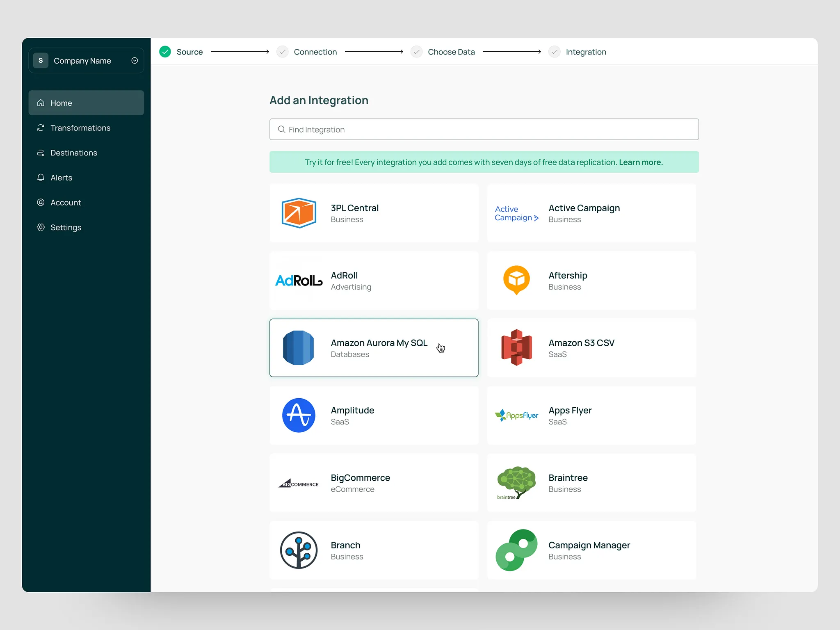Click the Choose Data step check circle

click(x=416, y=52)
